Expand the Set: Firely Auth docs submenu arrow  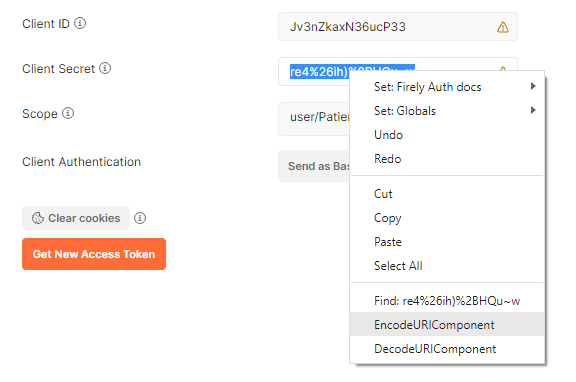pos(533,86)
